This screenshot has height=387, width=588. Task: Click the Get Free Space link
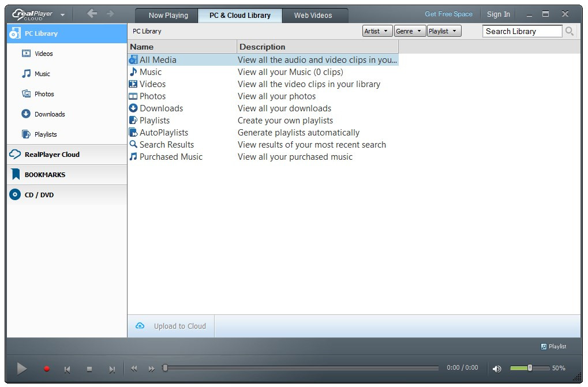pyautogui.click(x=448, y=14)
